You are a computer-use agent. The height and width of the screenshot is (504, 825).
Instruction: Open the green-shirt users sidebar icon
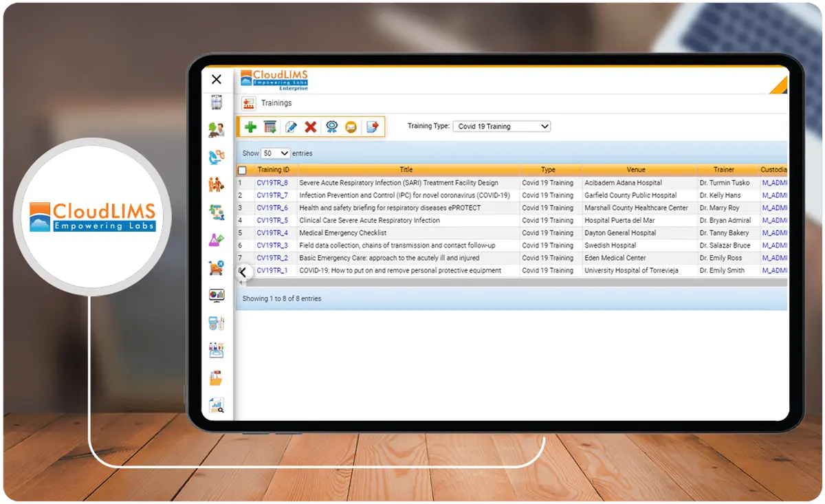(217, 129)
